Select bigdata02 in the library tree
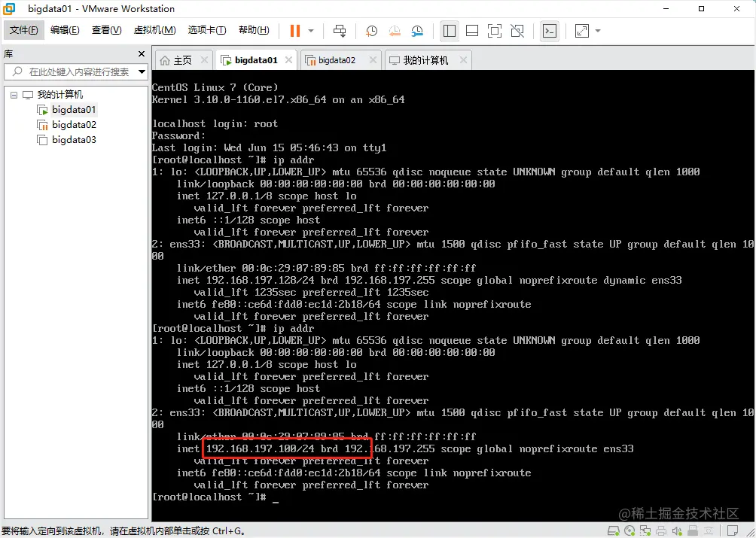This screenshot has height=538, width=756. pos(74,125)
